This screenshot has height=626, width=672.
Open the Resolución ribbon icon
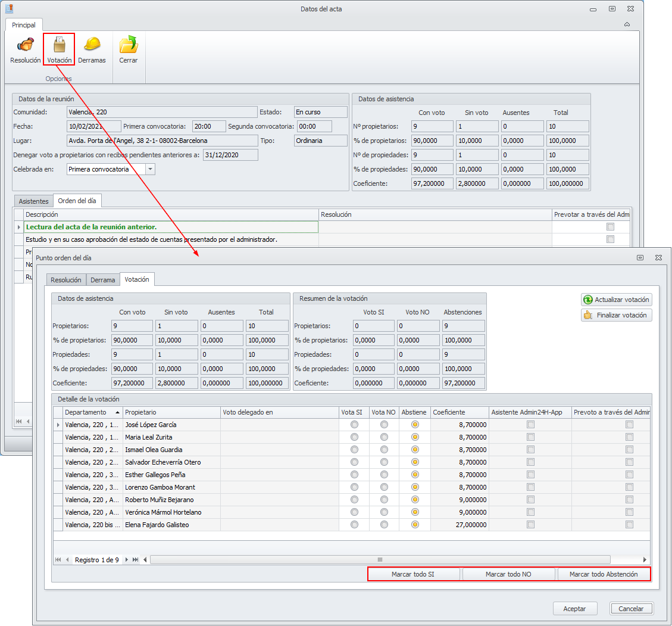point(25,45)
